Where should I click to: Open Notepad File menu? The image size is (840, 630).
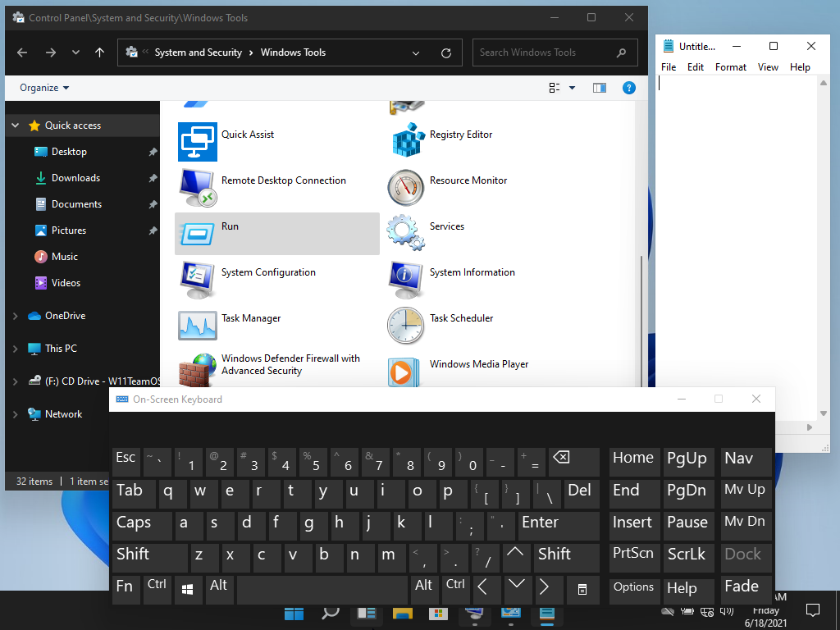pos(669,67)
